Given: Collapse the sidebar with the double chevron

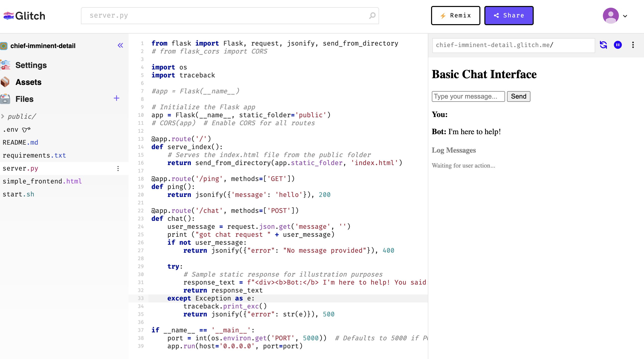Looking at the screenshot, I should (120, 46).
